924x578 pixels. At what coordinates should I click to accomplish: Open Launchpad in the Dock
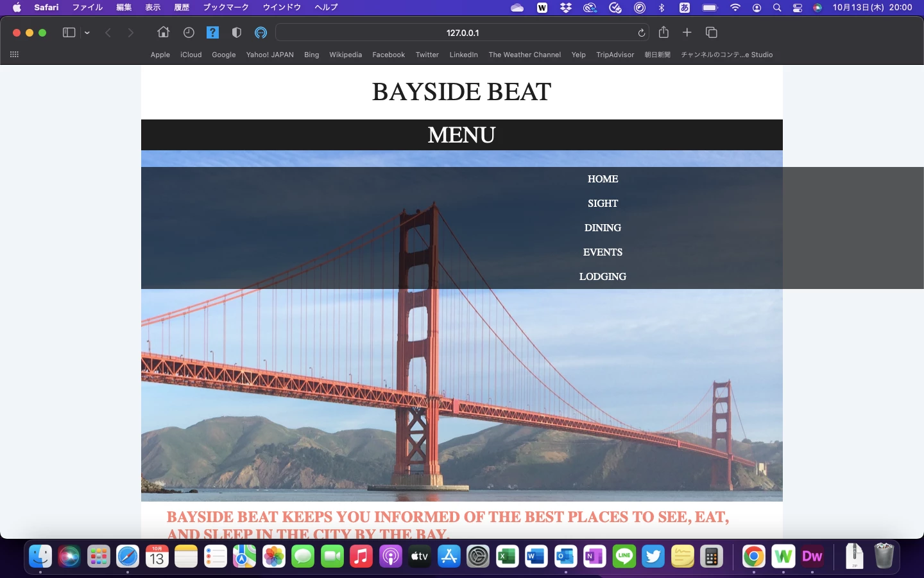(x=99, y=557)
